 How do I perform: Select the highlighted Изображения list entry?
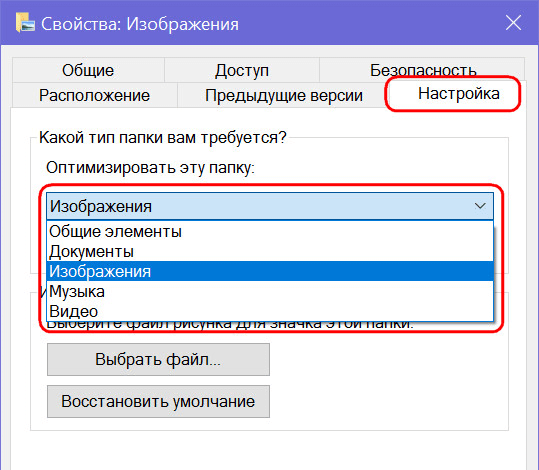(x=270, y=271)
